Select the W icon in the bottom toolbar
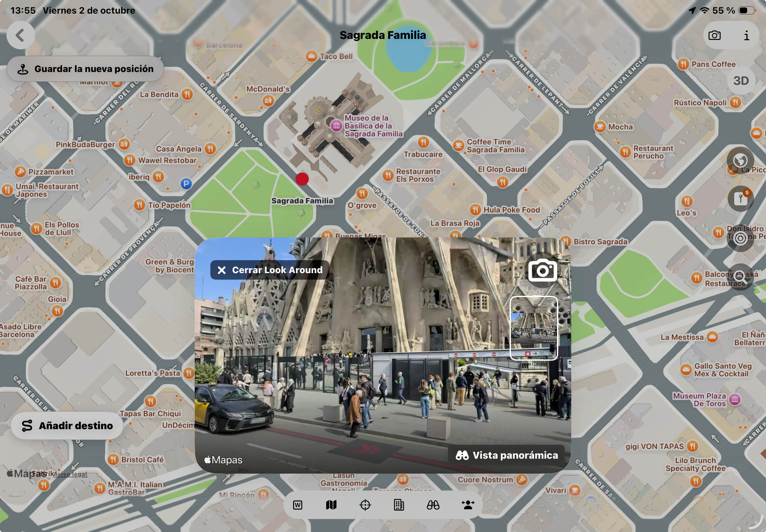This screenshot has width=766, height=532. [x=297, y=505]
